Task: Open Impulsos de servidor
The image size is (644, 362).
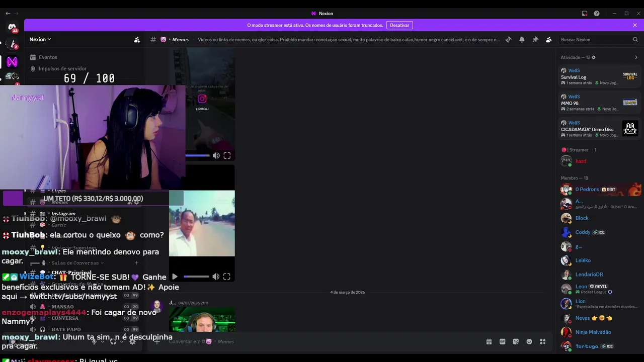Action: click(x=58, y=68)
